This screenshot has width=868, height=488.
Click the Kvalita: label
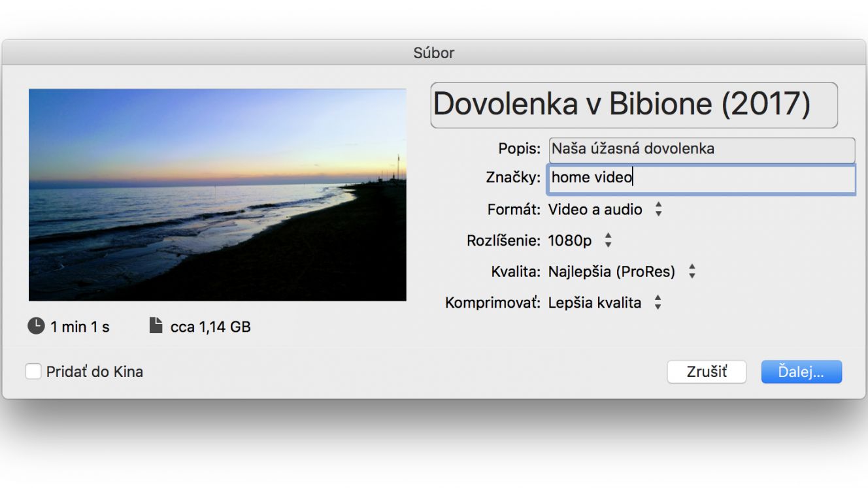click(x=516, y=271)
